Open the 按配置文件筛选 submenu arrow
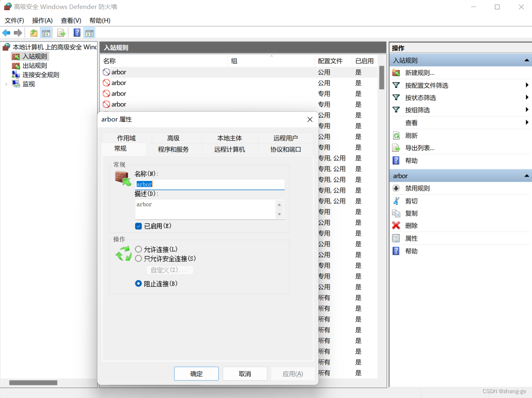Image resolution: width=532 pixels, height=398 pixels. click(527, 85)
